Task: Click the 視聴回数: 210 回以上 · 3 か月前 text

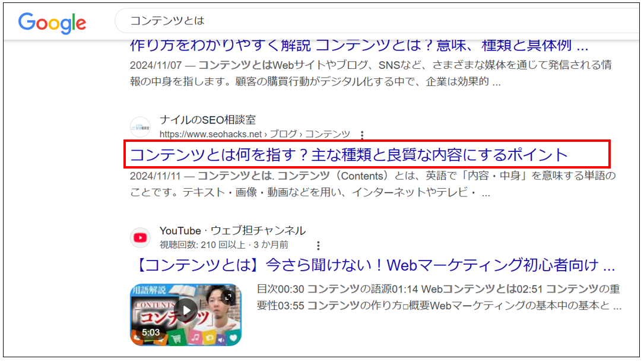Action: pyautogui.click(x=224, y=245)
